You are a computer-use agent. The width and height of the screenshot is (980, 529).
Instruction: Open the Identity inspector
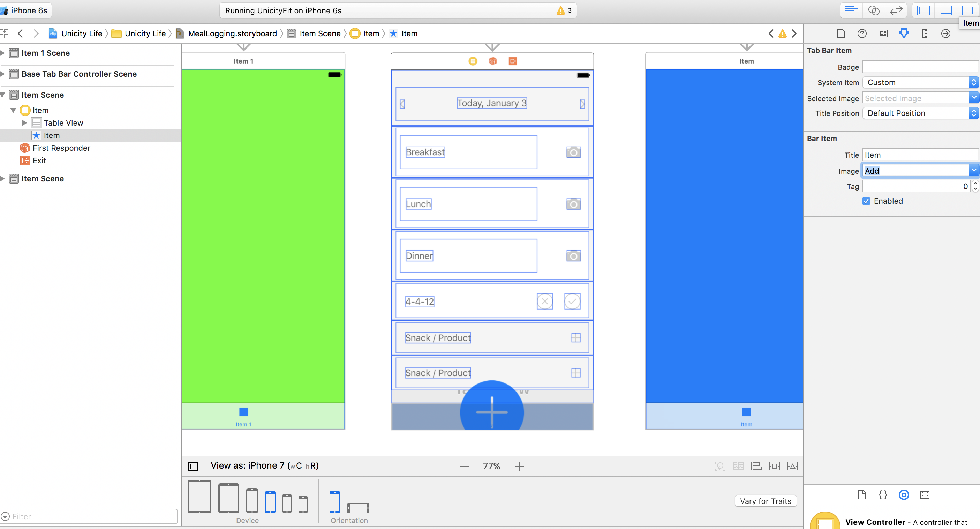883,33
